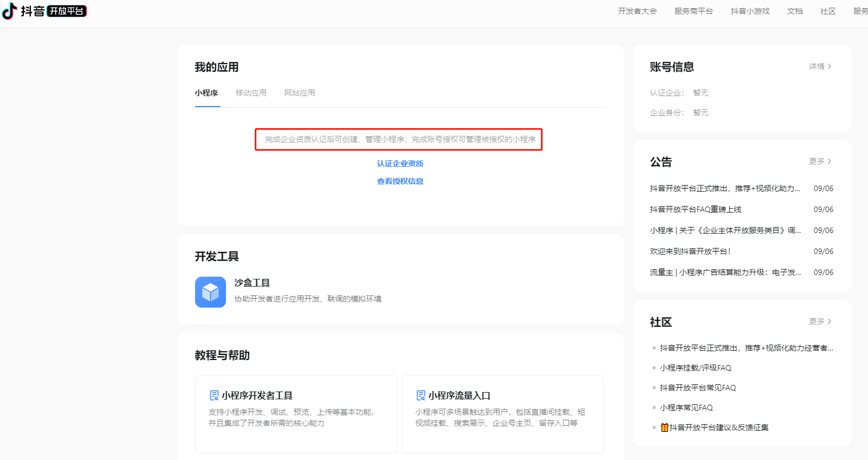
Task: Open the 小程序流量入口 tutorial card
Action: (x=502, y=414)
